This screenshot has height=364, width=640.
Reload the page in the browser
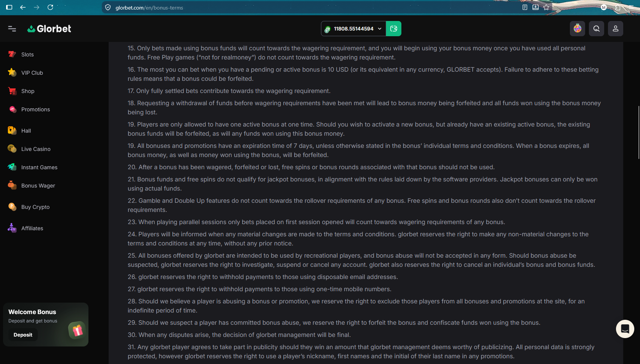click(x=50, y=7)
